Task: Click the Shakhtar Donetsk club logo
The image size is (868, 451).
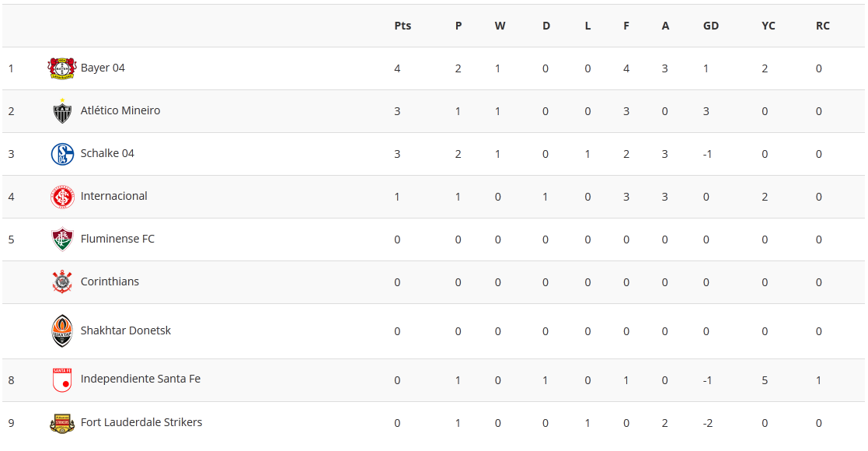Action: click(x=62, y=331)
